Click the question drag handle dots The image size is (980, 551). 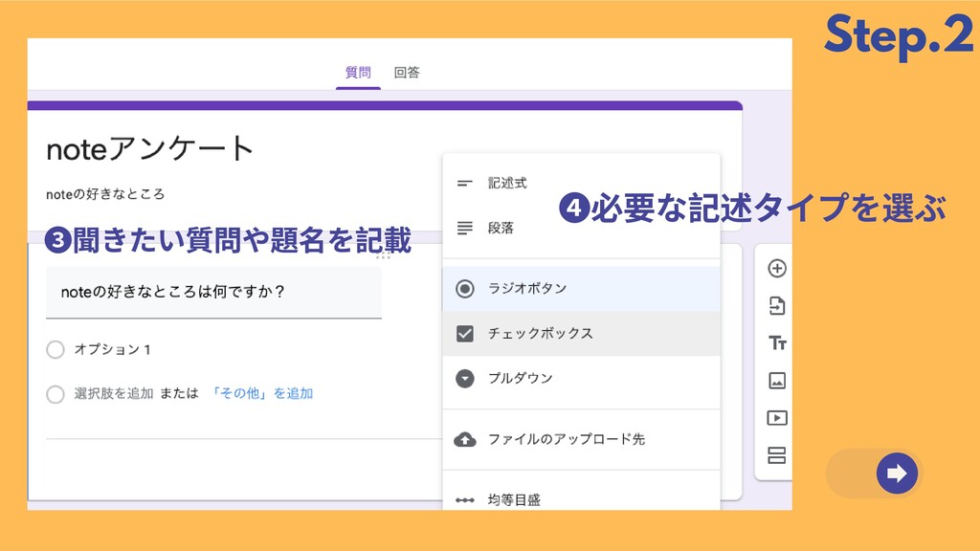(383, 255)
